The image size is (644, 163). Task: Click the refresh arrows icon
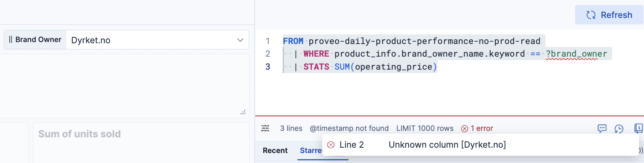coord(591,15)
